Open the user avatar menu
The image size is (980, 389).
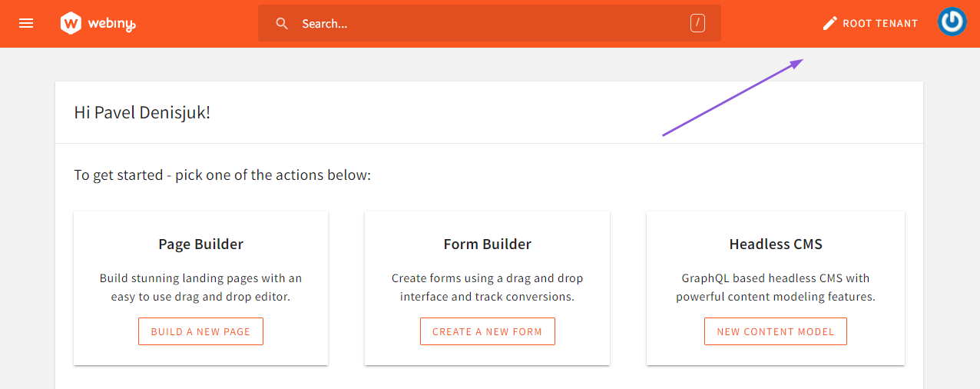pyautogui.click(x=952, y=22)
